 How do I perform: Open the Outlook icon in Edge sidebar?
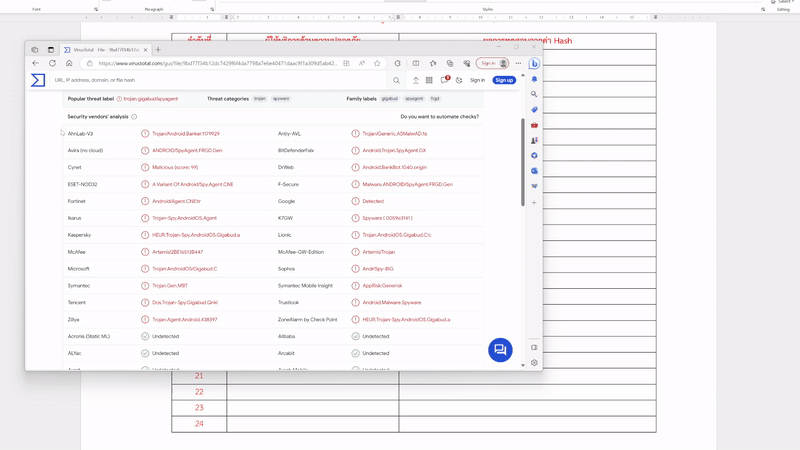pos(534,171)
